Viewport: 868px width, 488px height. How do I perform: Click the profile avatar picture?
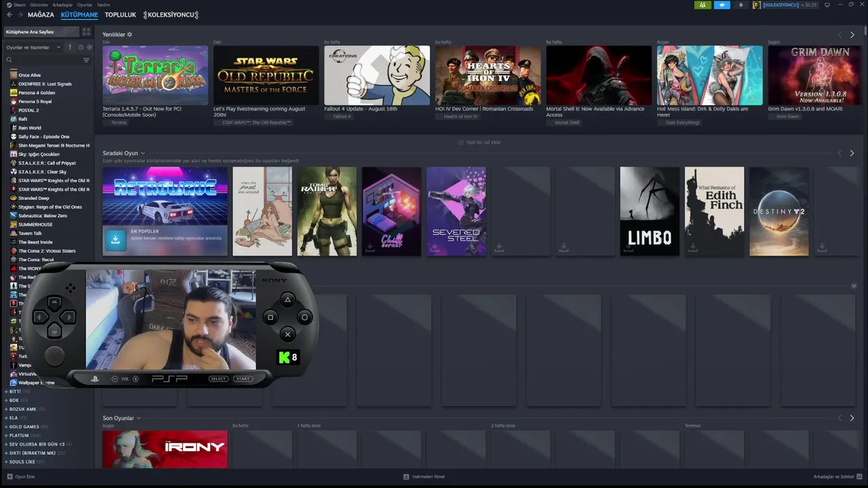757,5
